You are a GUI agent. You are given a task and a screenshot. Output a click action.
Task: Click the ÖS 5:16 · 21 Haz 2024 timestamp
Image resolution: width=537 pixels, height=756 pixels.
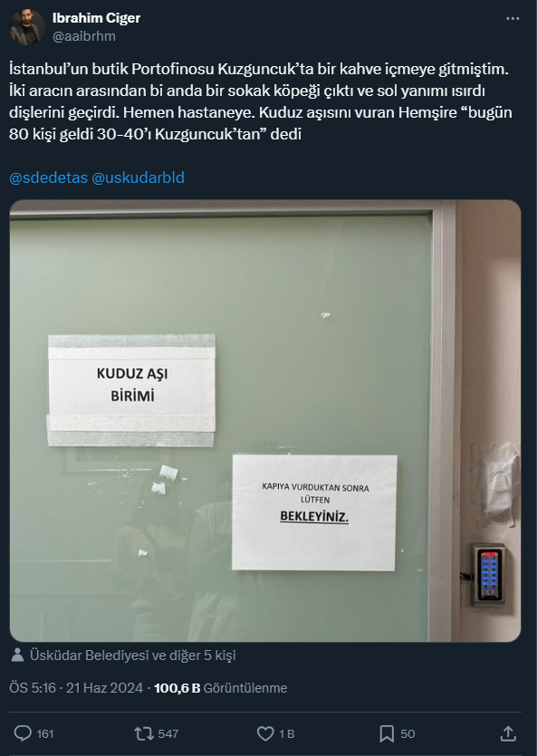point(76,687)
